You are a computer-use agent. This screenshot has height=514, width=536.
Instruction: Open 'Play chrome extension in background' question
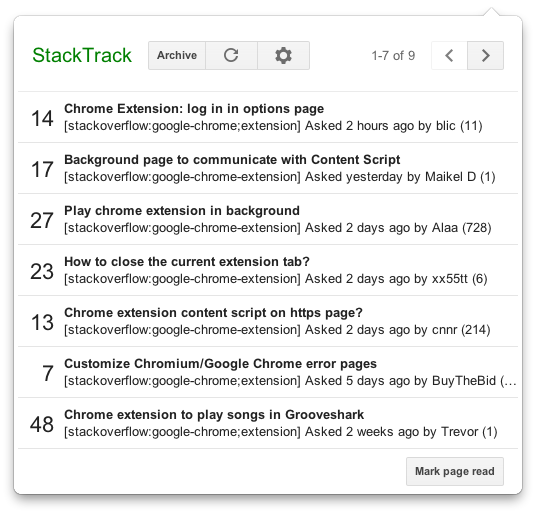click(182, 211)
